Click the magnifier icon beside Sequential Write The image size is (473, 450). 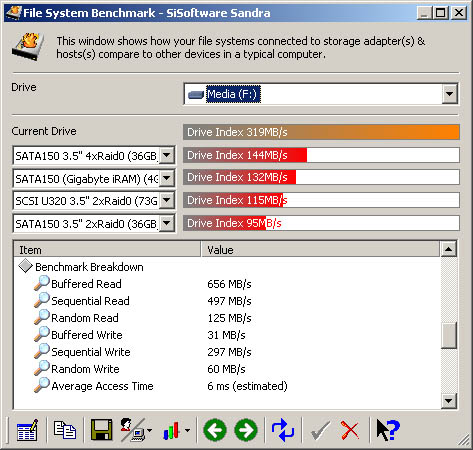42,351
